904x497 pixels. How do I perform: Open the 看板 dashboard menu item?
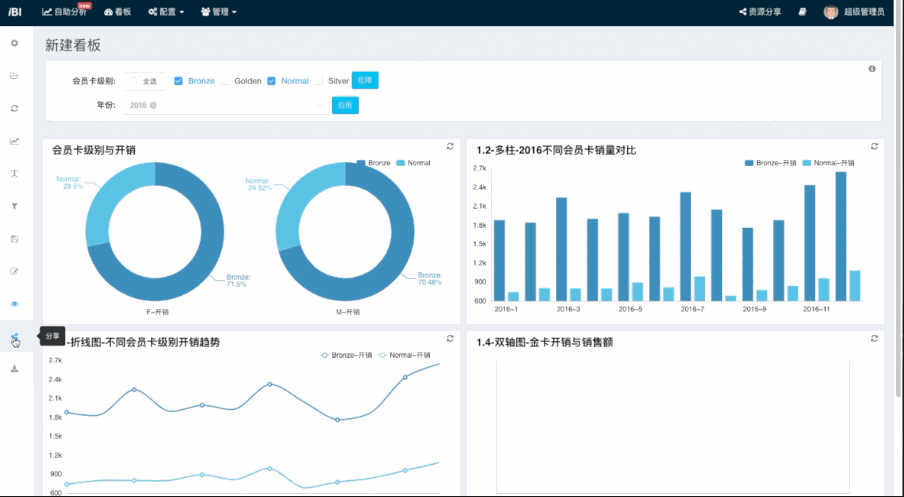(117, 12)
